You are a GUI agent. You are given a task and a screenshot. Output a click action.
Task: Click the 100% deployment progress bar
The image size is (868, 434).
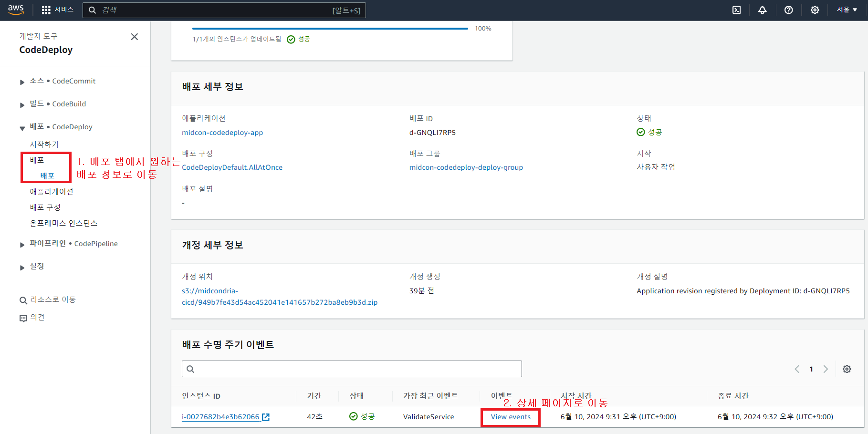330,29
